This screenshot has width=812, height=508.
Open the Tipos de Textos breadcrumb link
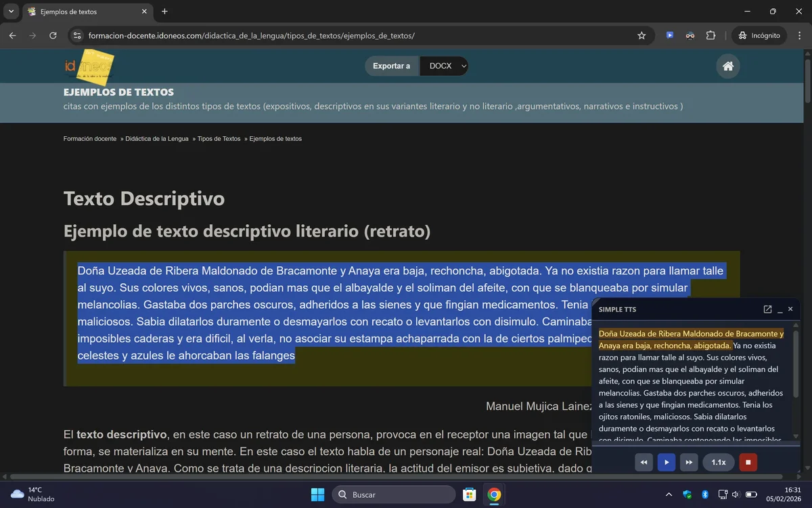point(218,138)
